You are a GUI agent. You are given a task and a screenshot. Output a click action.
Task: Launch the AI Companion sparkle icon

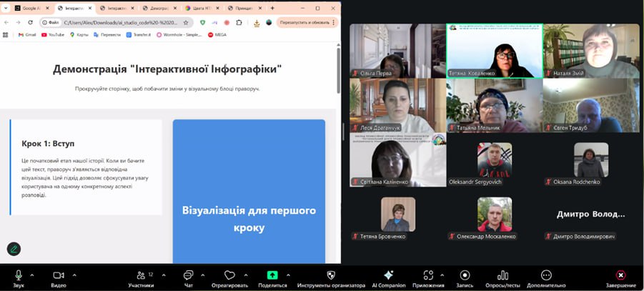(x=388, y=275)
